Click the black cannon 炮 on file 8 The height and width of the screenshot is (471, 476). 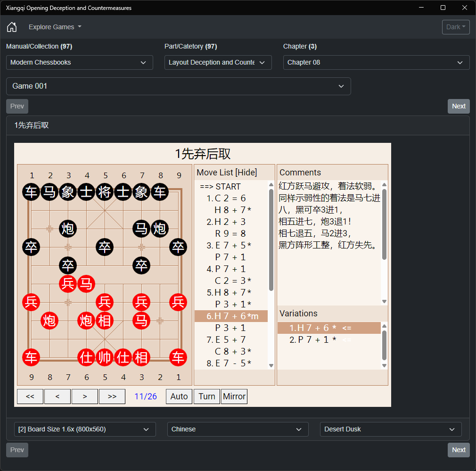pyautogui.click(x=160, y=229)
